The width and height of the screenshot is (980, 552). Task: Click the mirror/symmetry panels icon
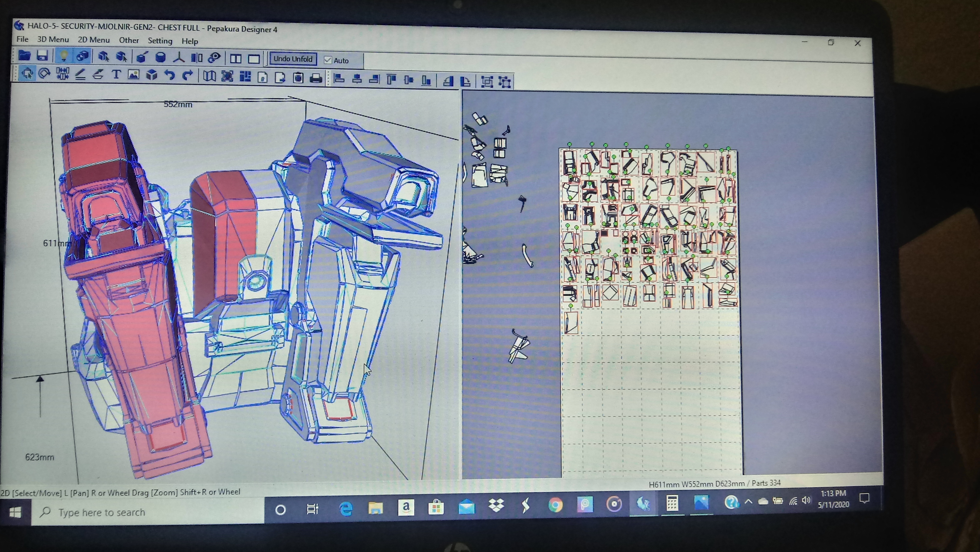pos(196,58)
